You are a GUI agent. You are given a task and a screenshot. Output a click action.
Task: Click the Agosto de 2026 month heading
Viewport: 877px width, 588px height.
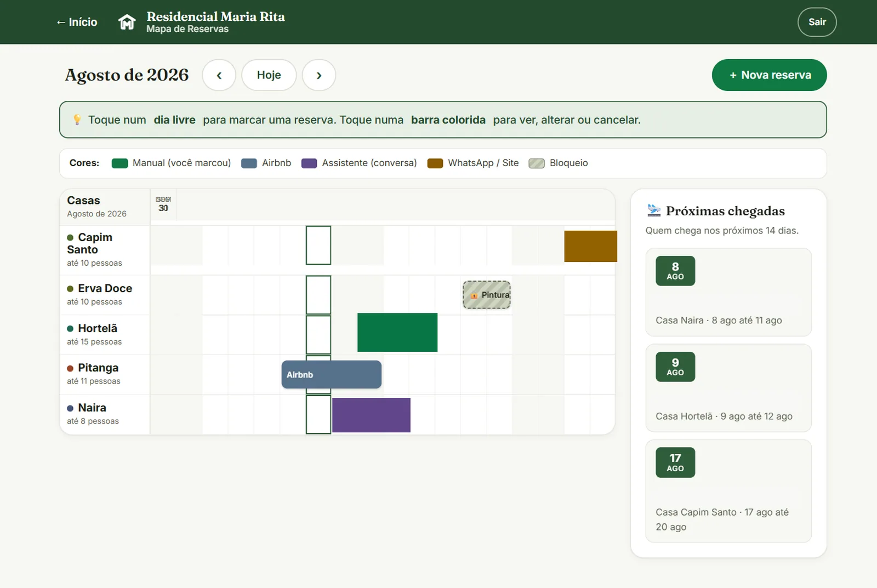point(127,75)
